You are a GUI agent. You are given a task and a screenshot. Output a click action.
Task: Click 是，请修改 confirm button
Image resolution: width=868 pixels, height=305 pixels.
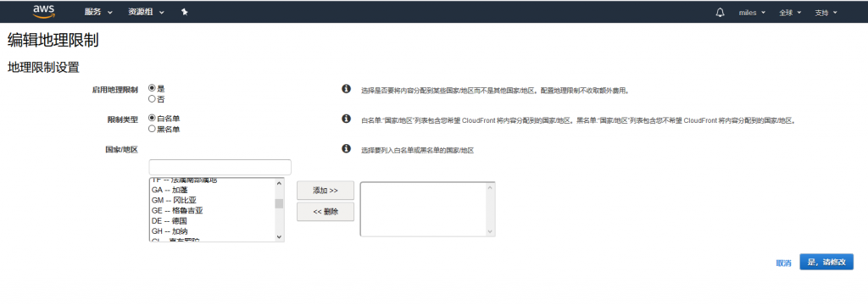click(826, 262)
